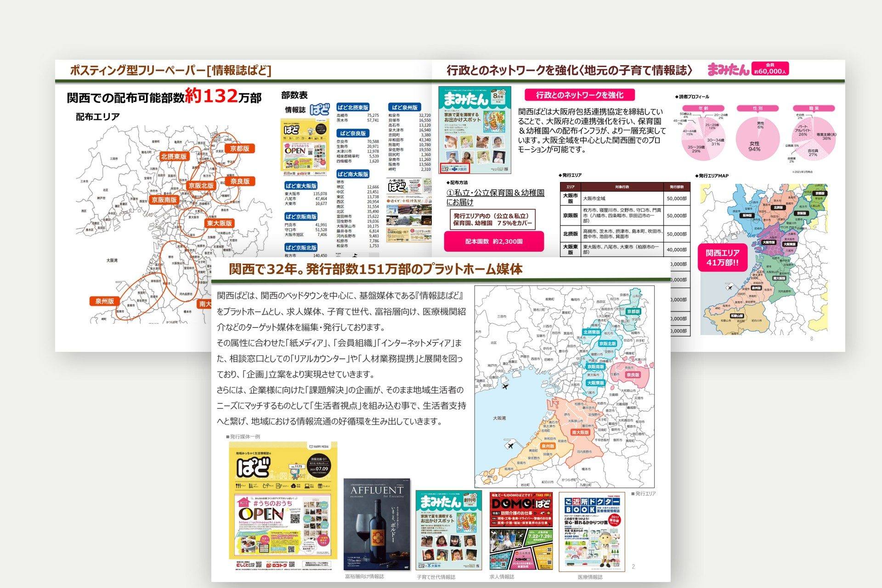Click 大阪湾 text on the front slide map
The image size is (882, 588).
click(x=499, y=418)
